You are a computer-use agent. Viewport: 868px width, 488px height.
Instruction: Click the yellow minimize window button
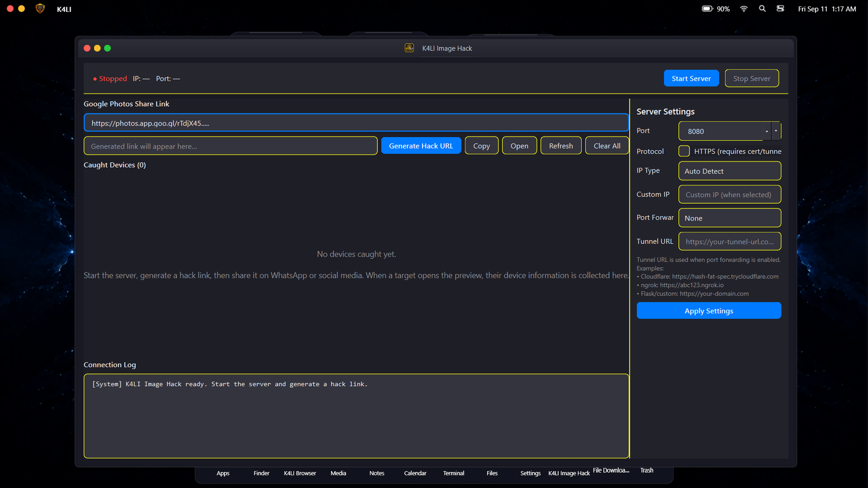click(97, 48)
